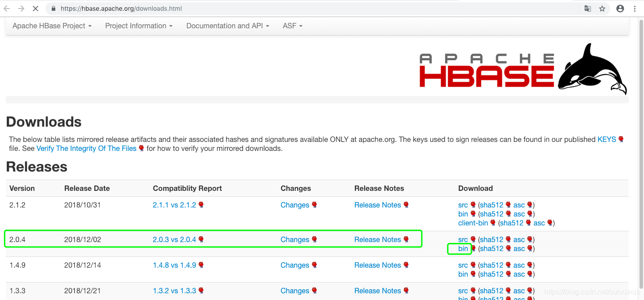Open Changes for version 1.4.9
644x300 pixels.
coord(295,265)
